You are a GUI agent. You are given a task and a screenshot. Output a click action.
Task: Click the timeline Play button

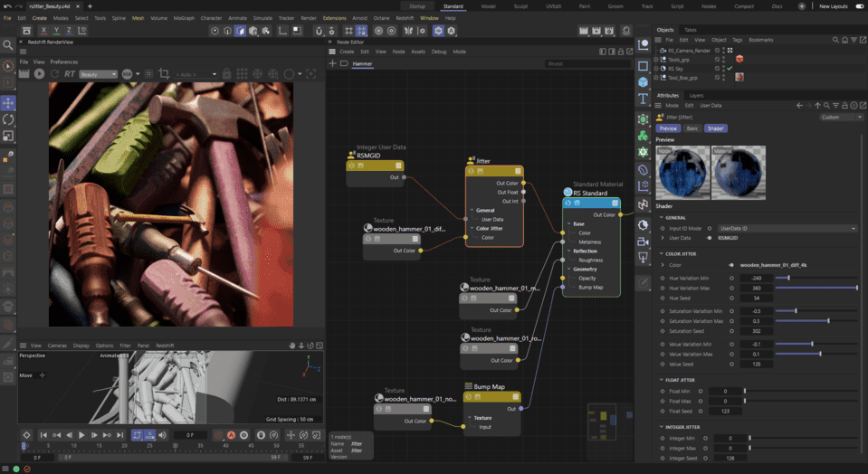[x=81, y=435]
